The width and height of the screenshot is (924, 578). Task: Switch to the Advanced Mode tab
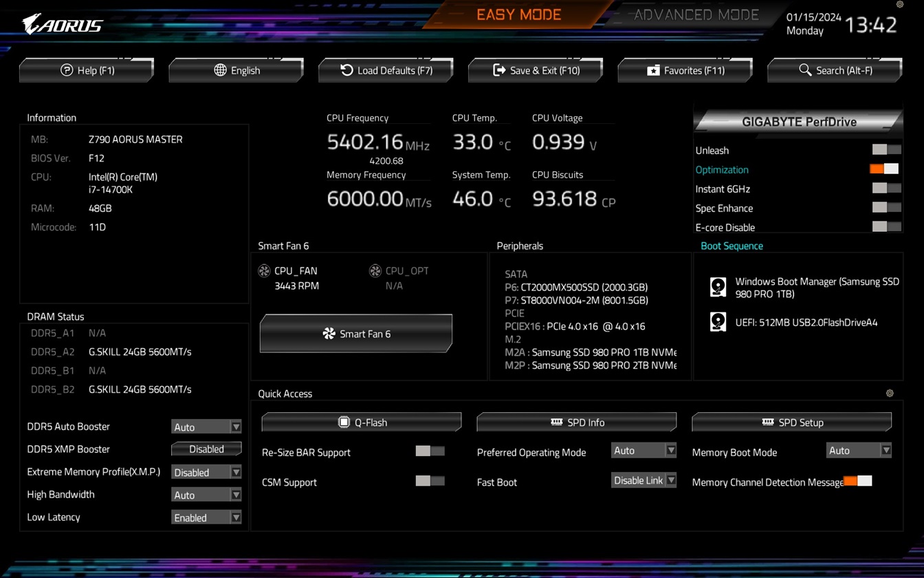(x=696, y=14)
